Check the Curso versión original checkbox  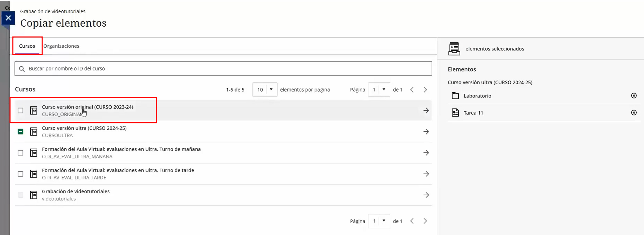[21, 111]
